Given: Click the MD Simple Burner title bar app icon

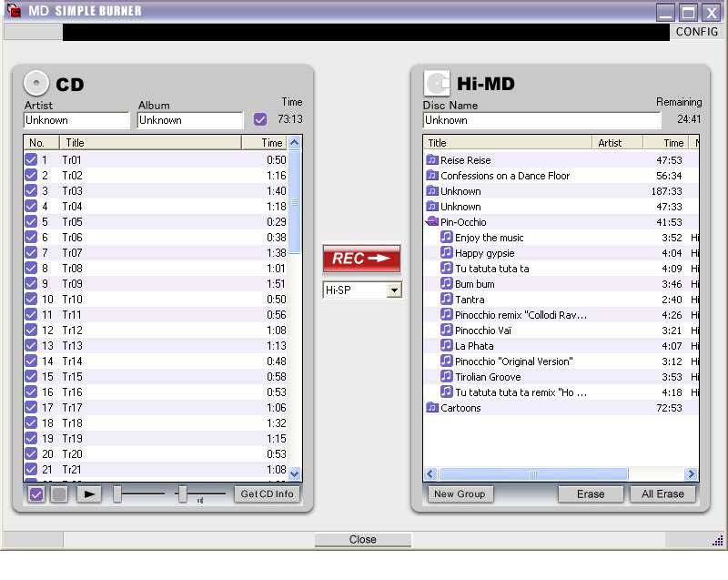Looking at the screenshot, I should [x=14, y=10].
